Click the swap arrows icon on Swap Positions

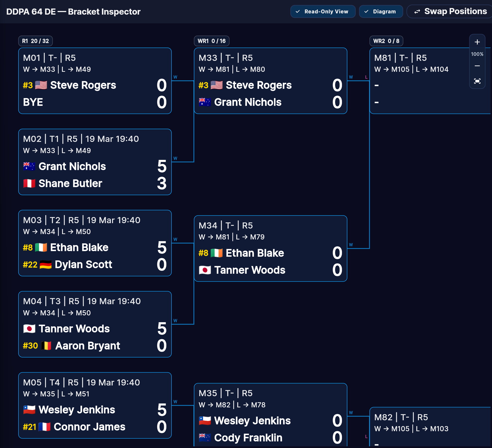pyautogui.click(x=417, y=11)
